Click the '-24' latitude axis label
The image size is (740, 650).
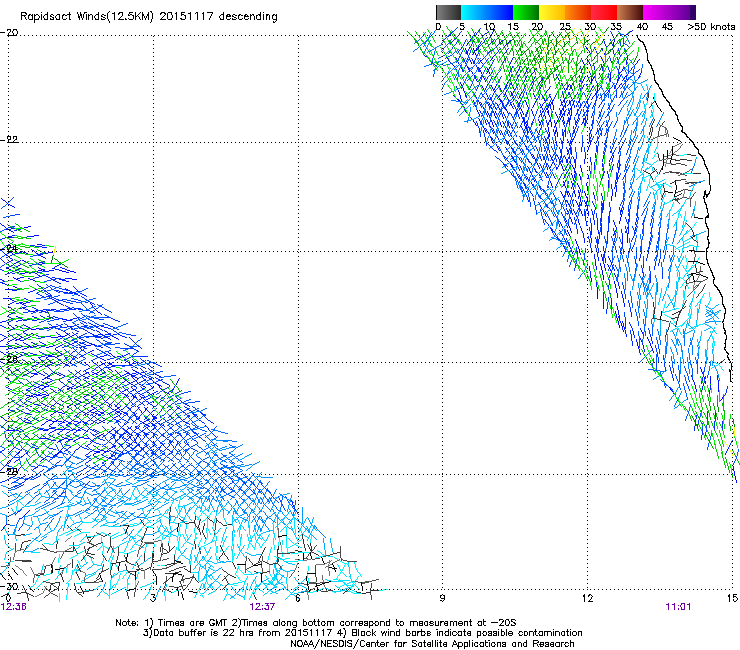(x=9, y=248)
